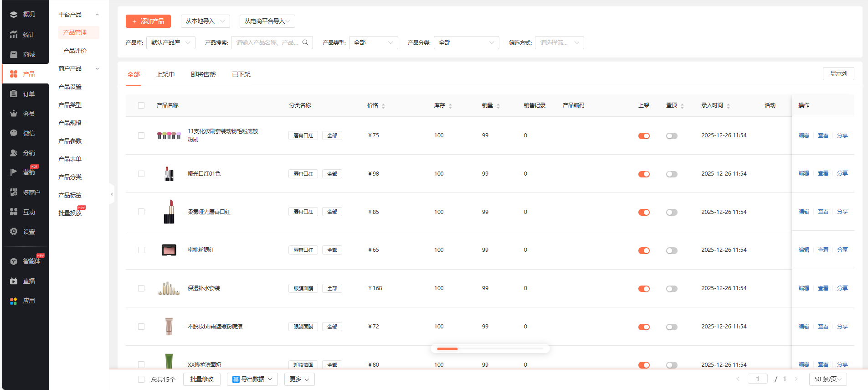
Task: Switch to the 上架中 tab
Action: point(165,74)
